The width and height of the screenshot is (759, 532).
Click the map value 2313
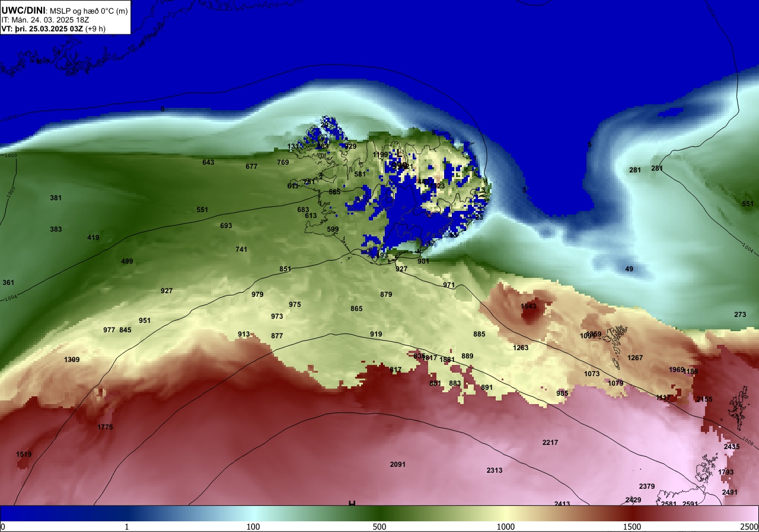tap(495, 470)
